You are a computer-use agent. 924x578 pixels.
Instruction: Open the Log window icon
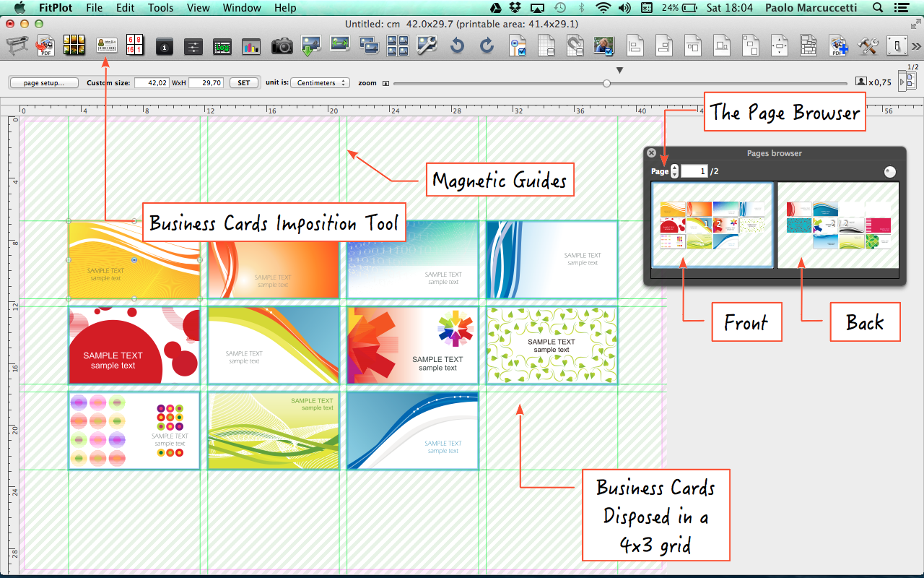222,46
